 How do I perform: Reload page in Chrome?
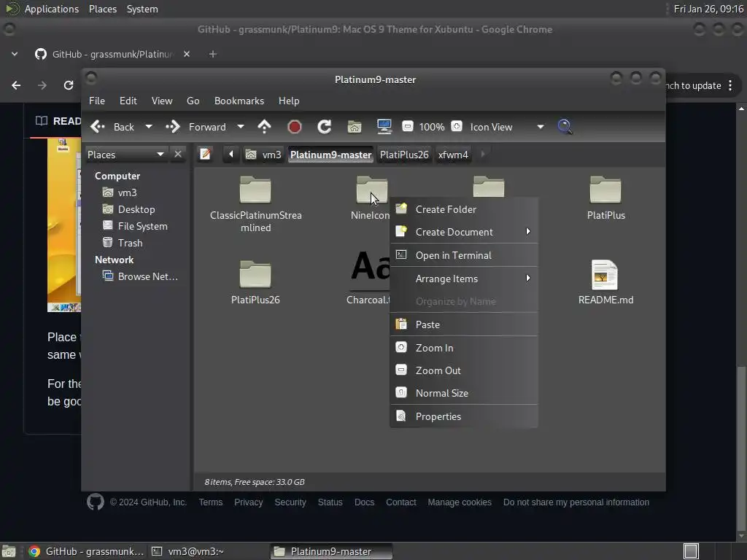click(x=68, y=85)
